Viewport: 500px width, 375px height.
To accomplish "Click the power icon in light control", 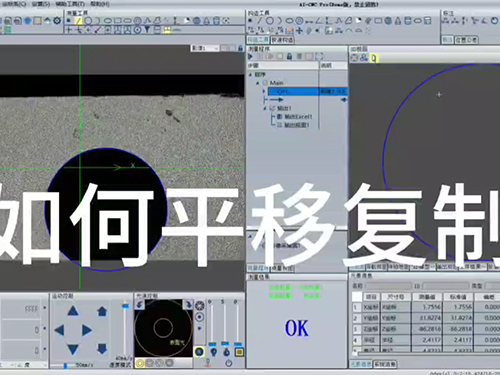I will click(x=228, y=363).
